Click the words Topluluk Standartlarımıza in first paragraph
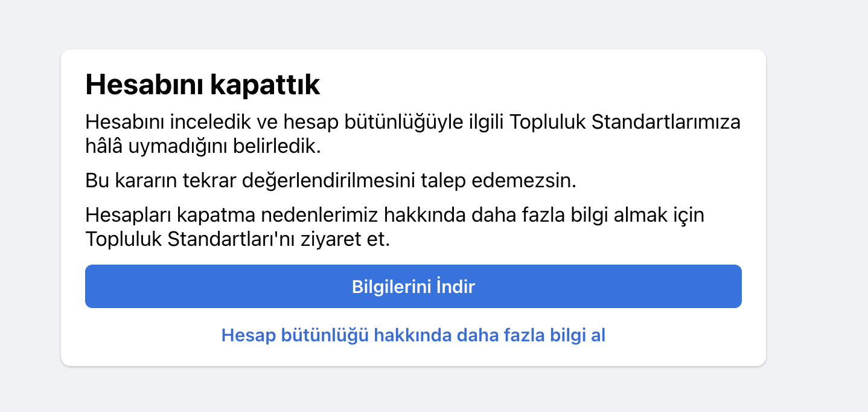The image size is (868, 412). click(625, 122)
